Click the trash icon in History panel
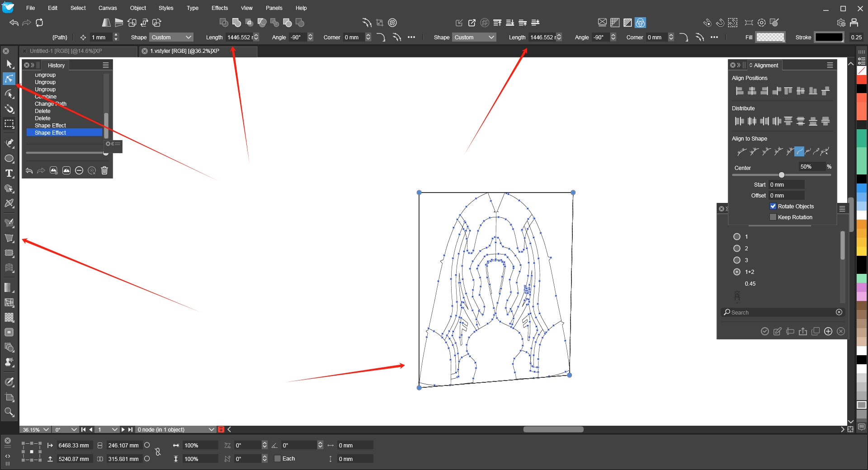Viewport: 868px width, 470px height. click(104, 170)
